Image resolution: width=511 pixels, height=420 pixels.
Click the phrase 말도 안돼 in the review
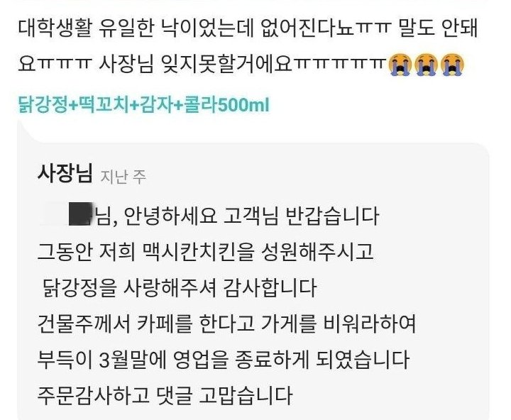click(x=438, y=28)
